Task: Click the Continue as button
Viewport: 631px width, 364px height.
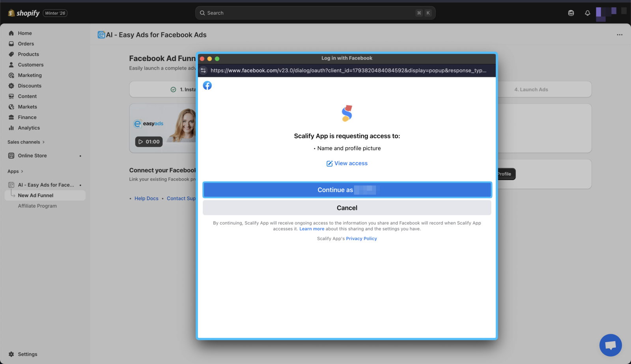Action: point(347,190)
